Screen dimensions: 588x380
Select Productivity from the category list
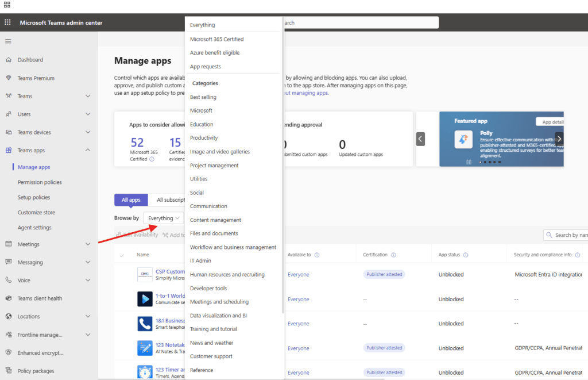[204, 138]
